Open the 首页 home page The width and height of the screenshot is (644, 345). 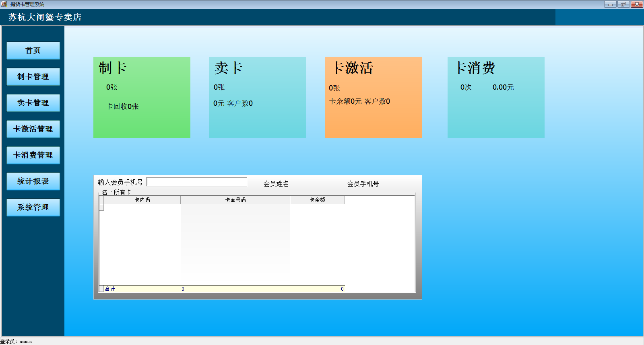[x=33, y=51]
